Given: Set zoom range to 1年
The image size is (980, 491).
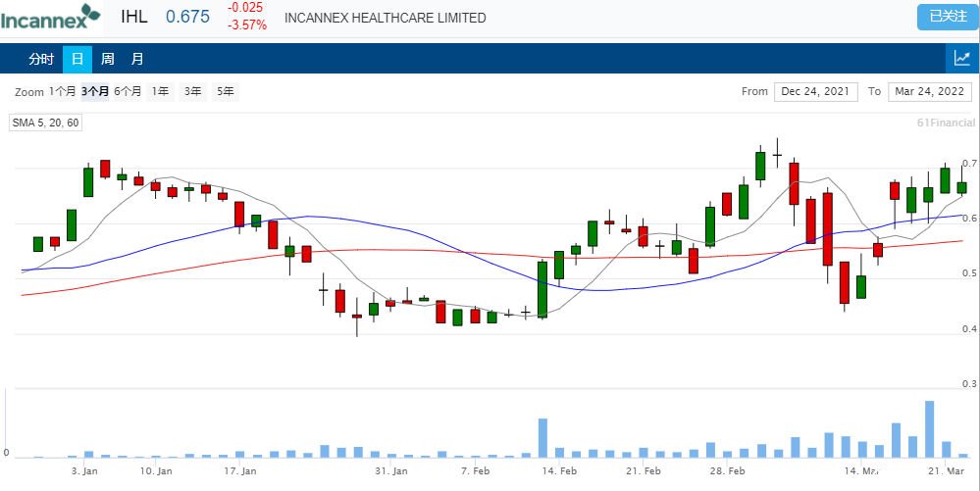Looking at the screenshot, I should click(160, 91).
